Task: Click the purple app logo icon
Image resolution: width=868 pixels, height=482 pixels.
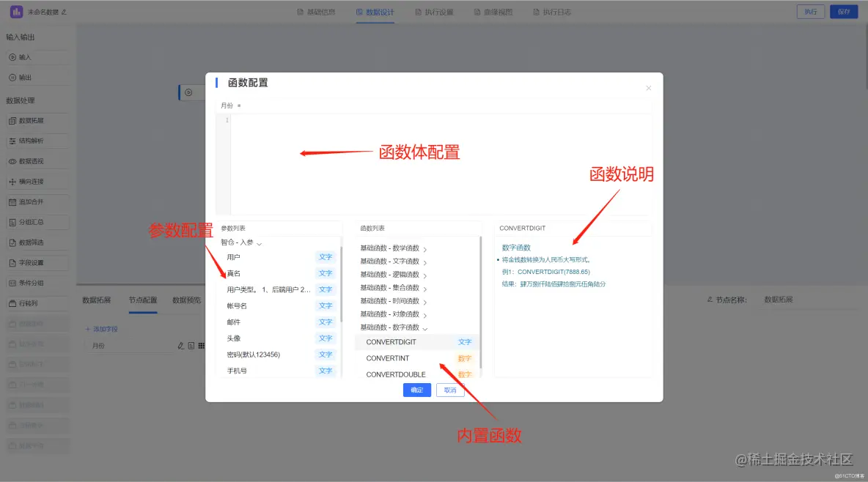Action: pyautogui.click(x=16, y=12)
